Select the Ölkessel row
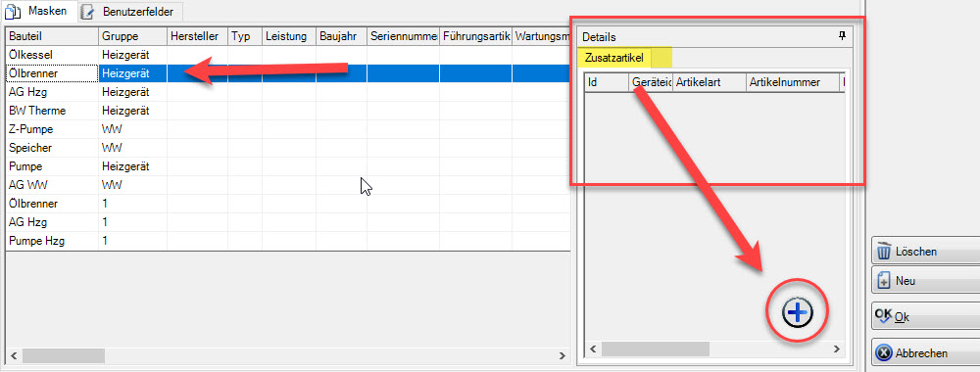 (x=287, y=54)
